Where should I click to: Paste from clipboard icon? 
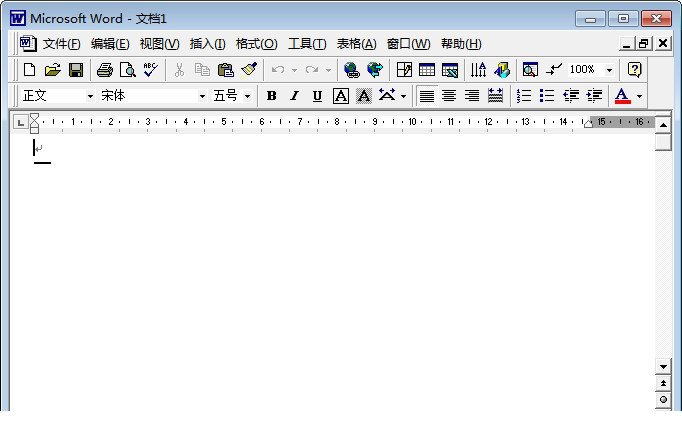[225, 70]
